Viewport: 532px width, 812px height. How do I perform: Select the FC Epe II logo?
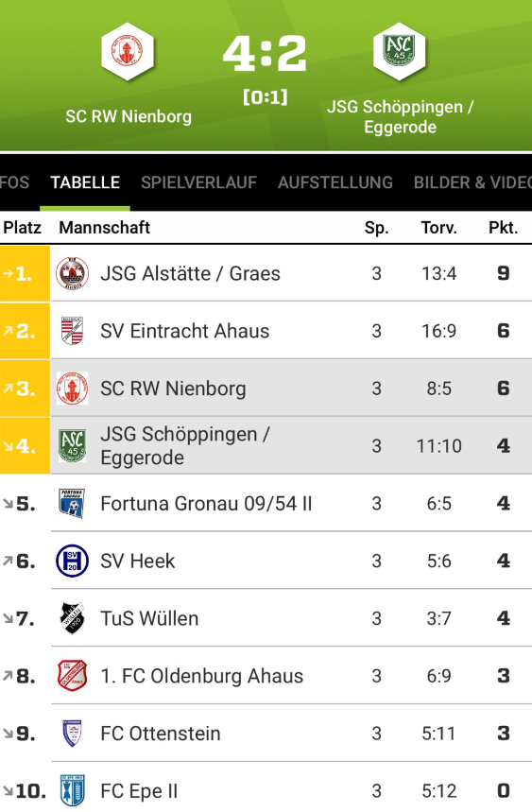pos(72,791)
